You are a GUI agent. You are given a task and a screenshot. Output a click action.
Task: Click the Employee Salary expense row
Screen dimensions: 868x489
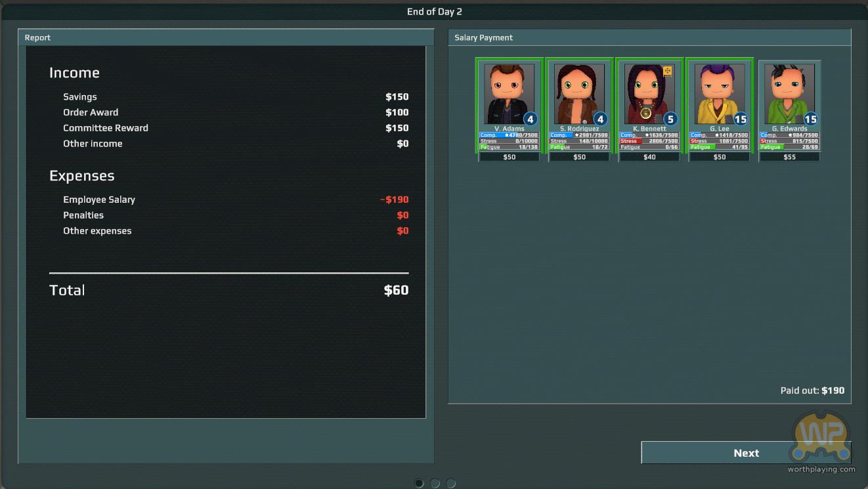pos(228,200)
